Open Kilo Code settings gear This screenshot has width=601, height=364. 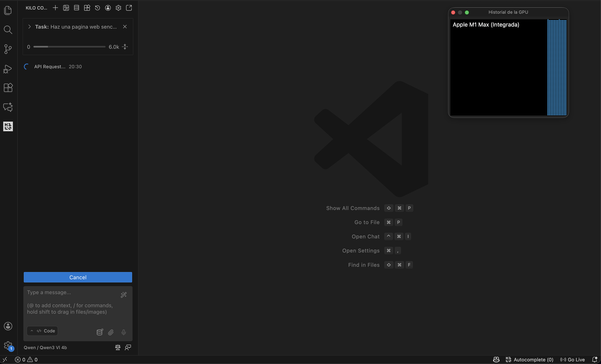coord(119,8)
